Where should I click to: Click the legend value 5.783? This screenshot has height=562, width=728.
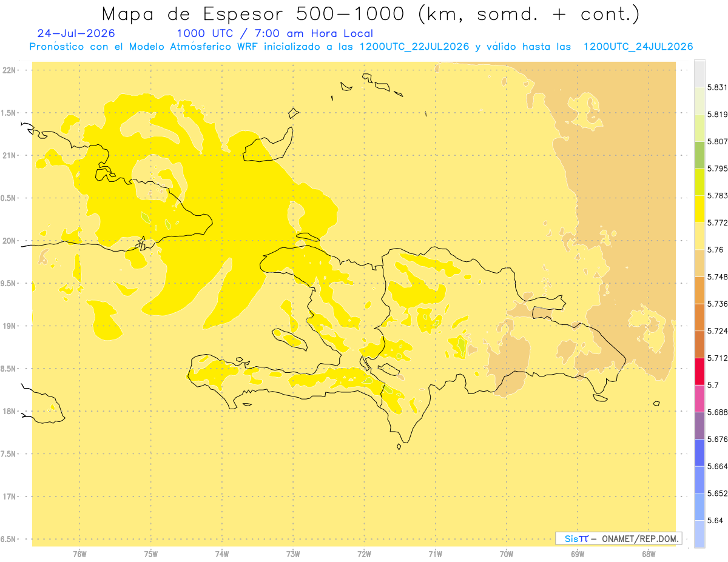[718, 195]
